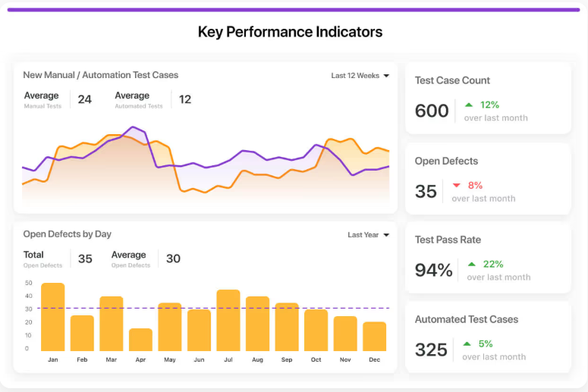Click the Key Performance Indicators heading
Screen dimensions: 588x392
290,32
